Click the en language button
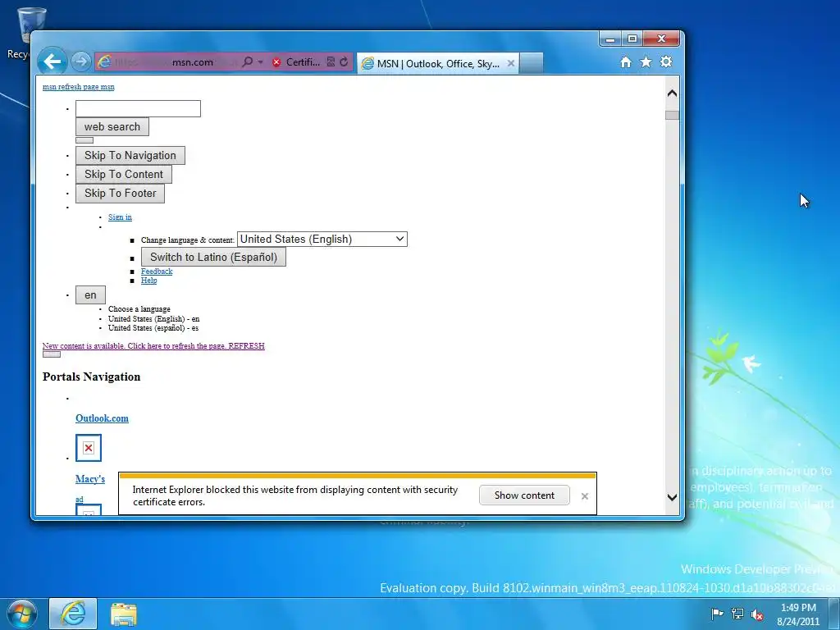This screenshot has width=840, height=630. 90,295
